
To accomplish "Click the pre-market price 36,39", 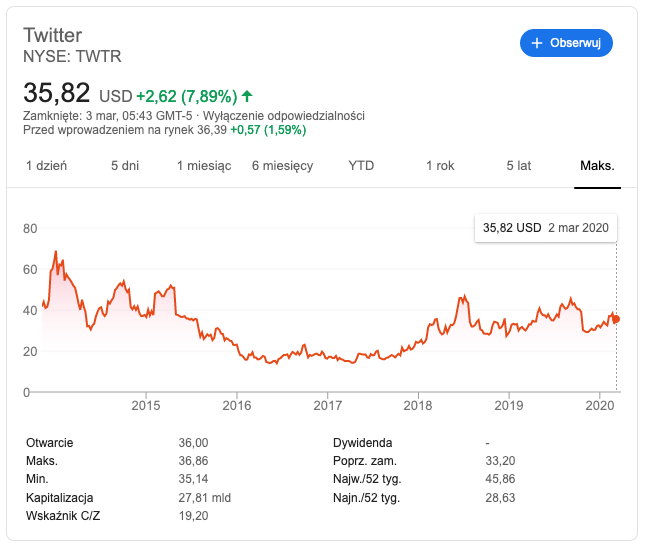I will point(212,130).
